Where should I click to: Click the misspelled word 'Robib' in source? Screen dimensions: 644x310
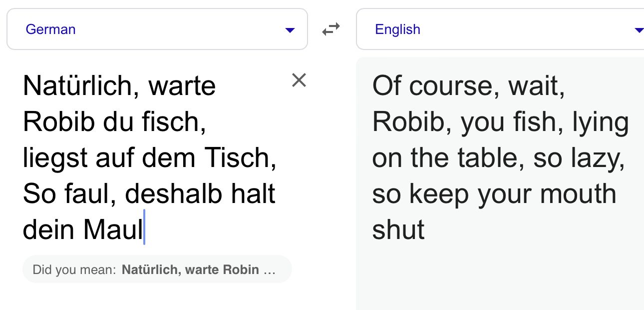[x=54, y=121]
